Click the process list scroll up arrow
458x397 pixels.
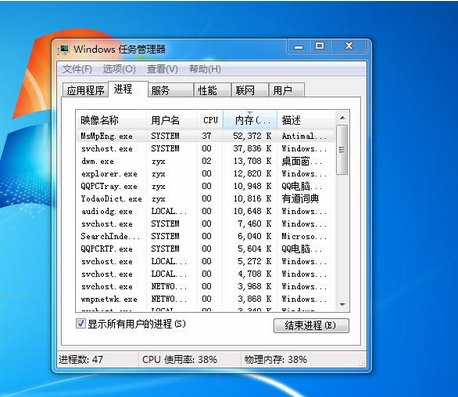point(342,118)
